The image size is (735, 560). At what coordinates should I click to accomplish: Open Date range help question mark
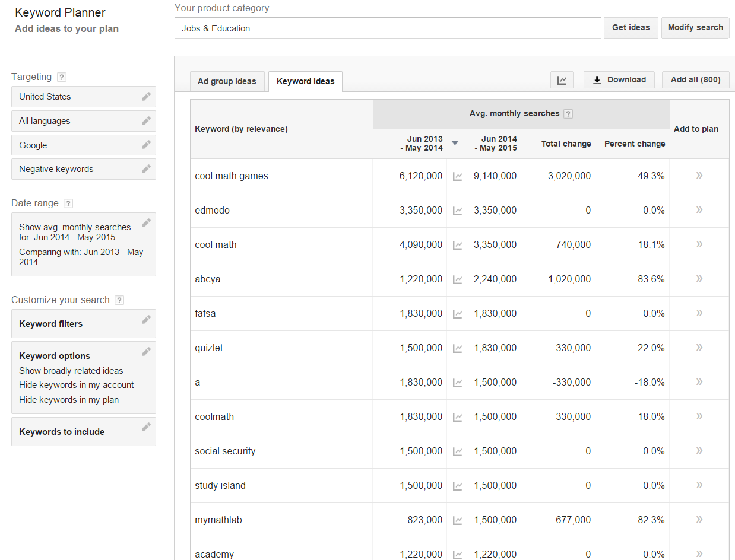(68, 203)
